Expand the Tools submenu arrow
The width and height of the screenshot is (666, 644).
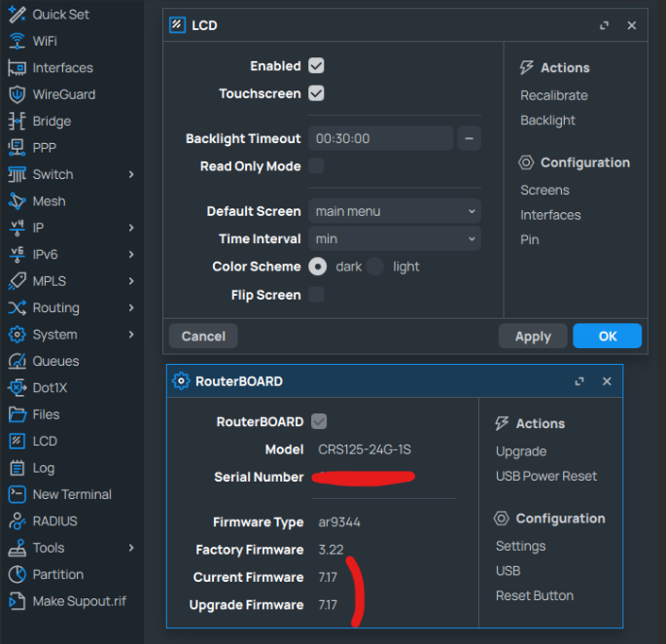click(x=131, y=548)
